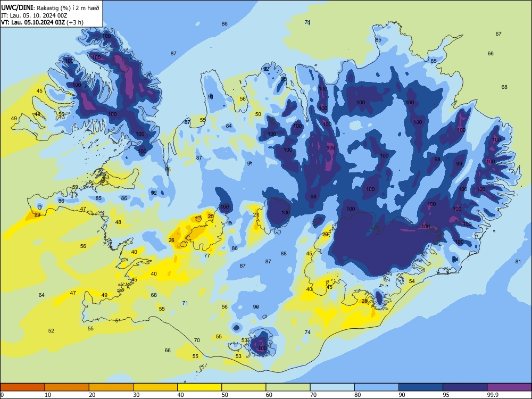Click the legend tick label "99.9"
Image resolution: width=532 pixels, height=399 pixels.
coord(493,395)
